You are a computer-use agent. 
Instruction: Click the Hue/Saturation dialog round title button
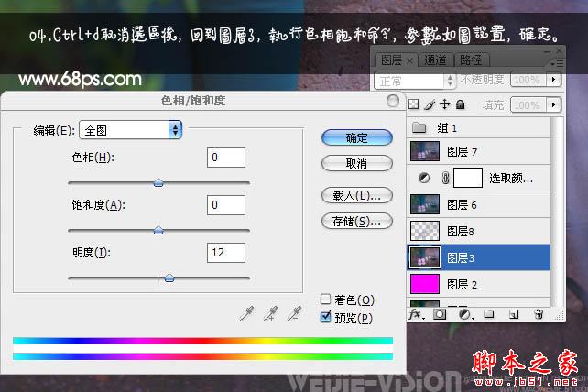(393, 100)
